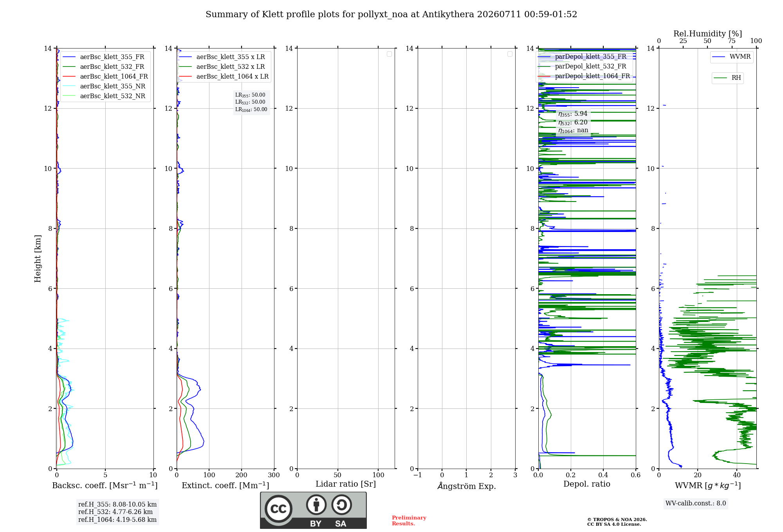
Task: Click the empty legend box in Ångström Exp. plot
Action: (510, 54)
